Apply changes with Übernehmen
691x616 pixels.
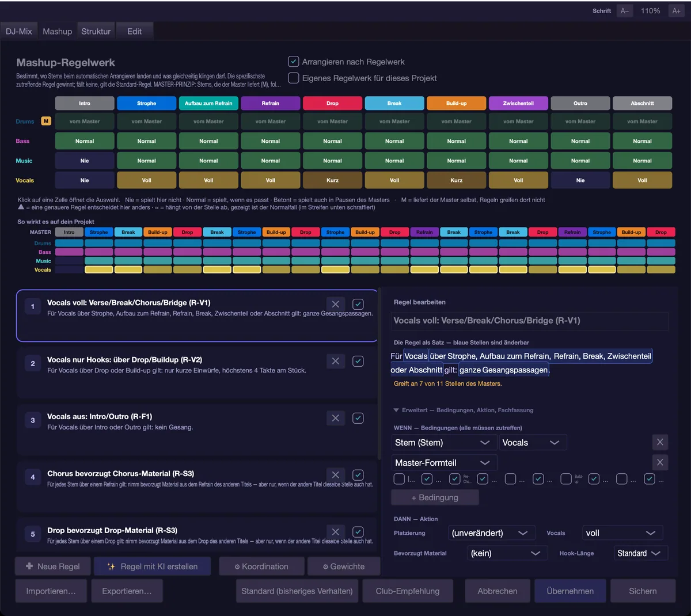point(570,591)
